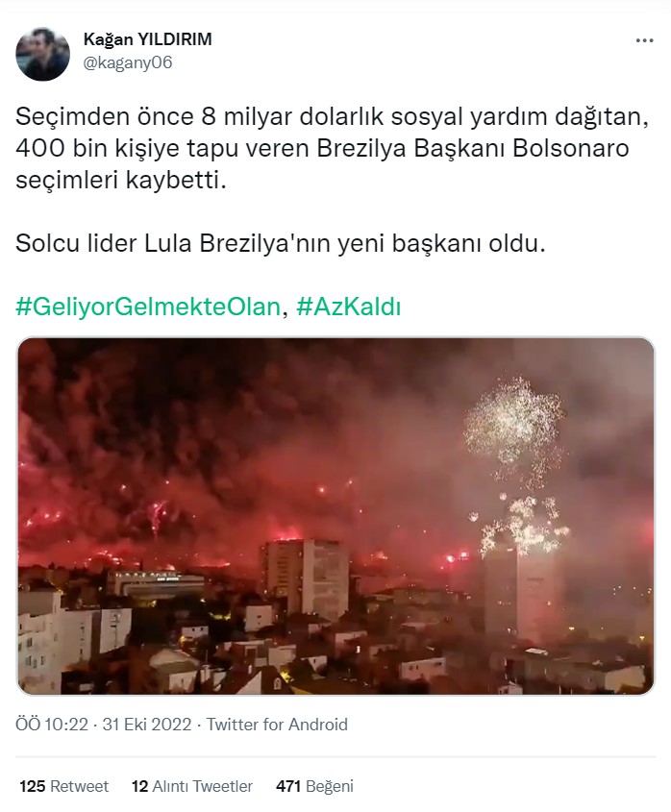Viewport: 671px width, 812px height.
Task: Click the tall central building in the video
Action: [305, 578]
